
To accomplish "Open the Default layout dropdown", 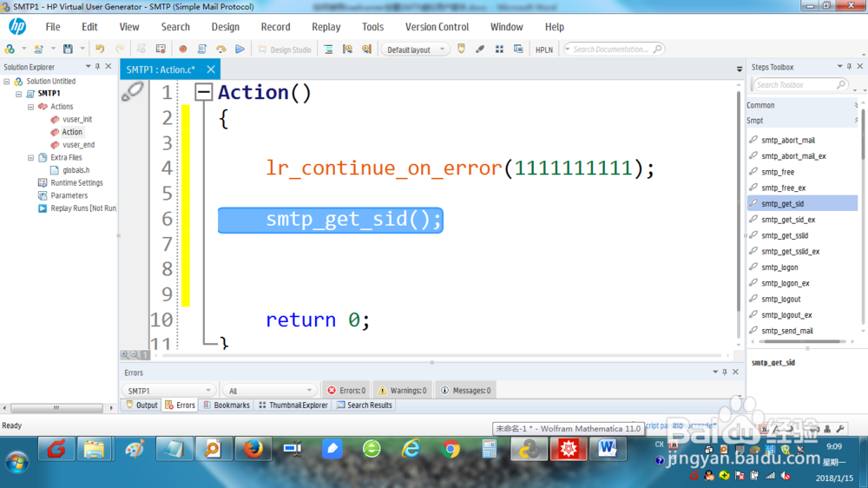I will pyautogui.click(x=414, y=49).
